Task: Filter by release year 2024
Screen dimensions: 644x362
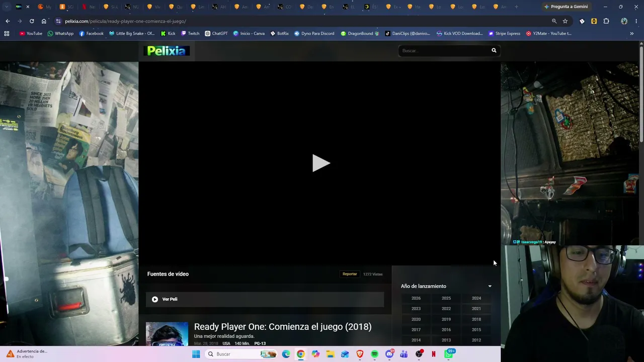Action: pyautogui.click(x=476, y=298)
